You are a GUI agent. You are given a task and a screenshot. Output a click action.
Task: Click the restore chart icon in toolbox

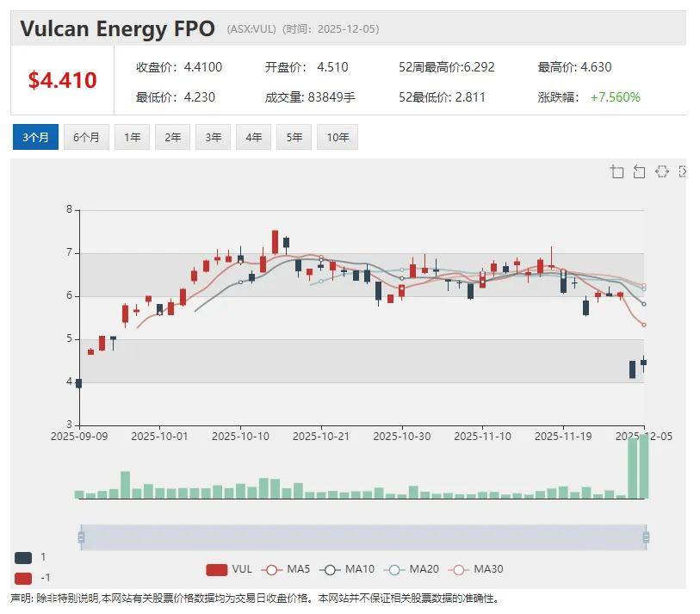[x=661, y=171]
